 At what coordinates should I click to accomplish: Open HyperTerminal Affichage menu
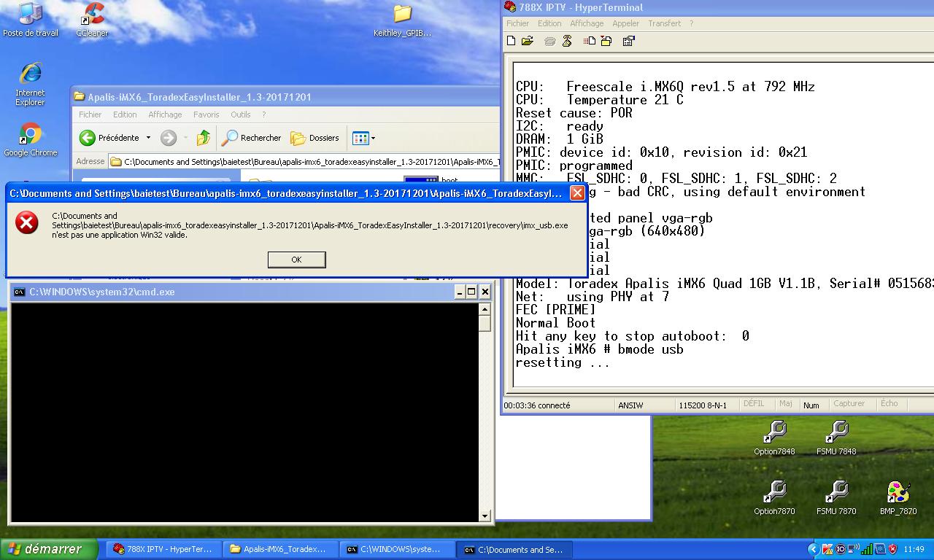(587, 23)
